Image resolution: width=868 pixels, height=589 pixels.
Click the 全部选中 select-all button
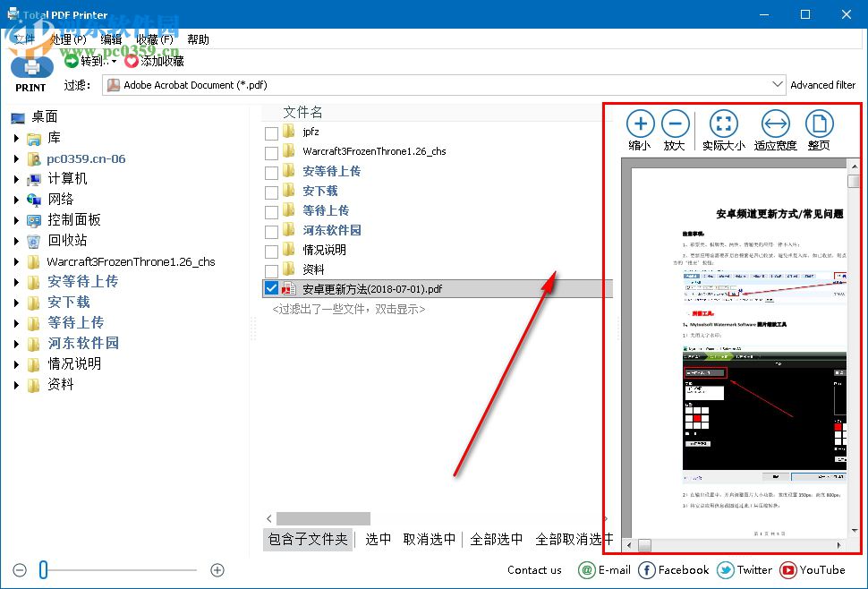coord(497,540)
